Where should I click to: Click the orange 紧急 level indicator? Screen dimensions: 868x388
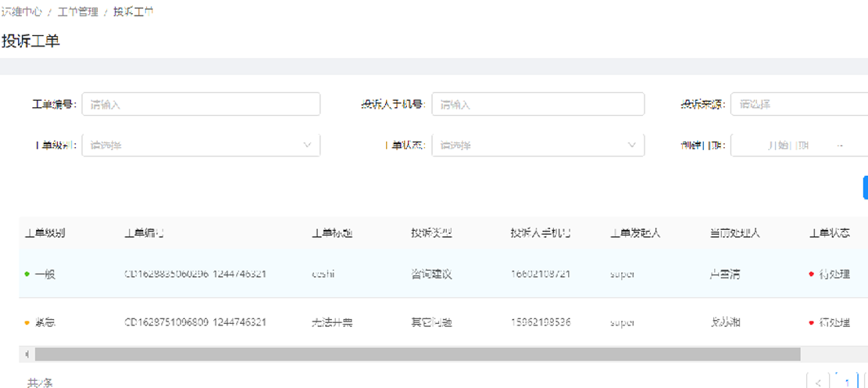(x=28, y=322)
